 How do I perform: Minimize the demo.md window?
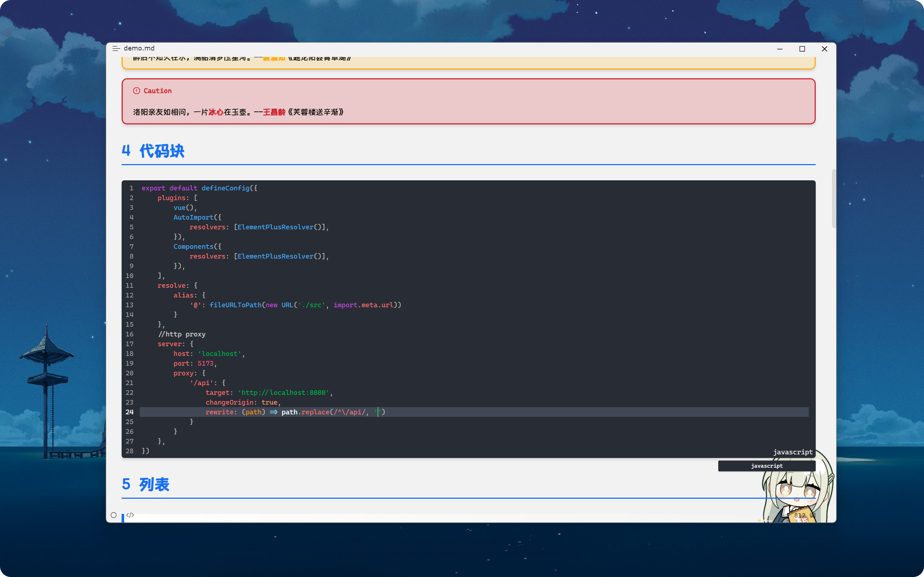(780, 49)
